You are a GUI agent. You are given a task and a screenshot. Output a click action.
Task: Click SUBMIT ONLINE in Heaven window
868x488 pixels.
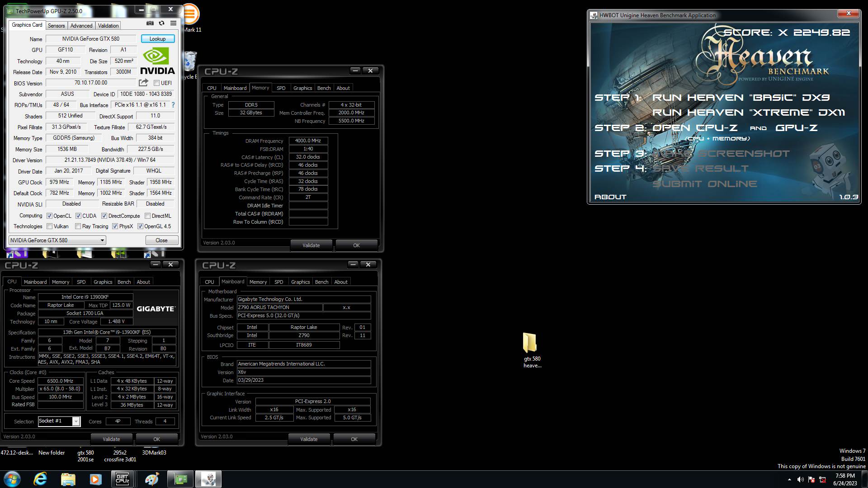705,184
